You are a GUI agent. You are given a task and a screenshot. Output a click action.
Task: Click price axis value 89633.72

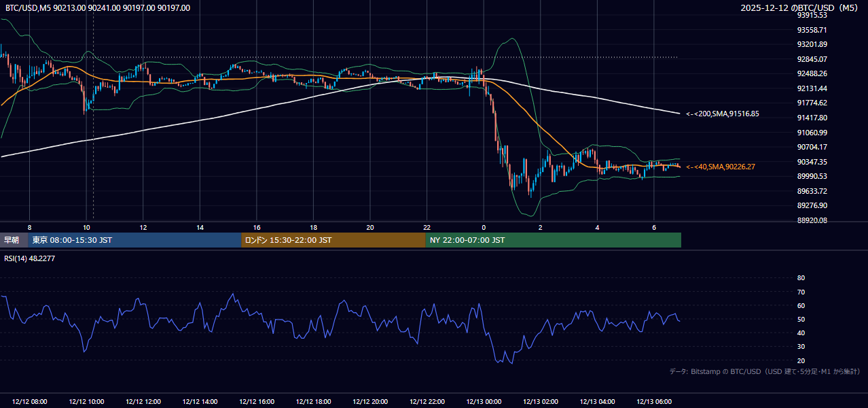click(813, 191)
